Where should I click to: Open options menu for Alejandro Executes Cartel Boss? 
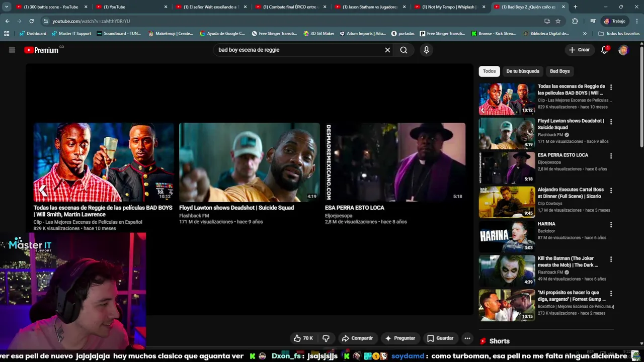(611, 191)
